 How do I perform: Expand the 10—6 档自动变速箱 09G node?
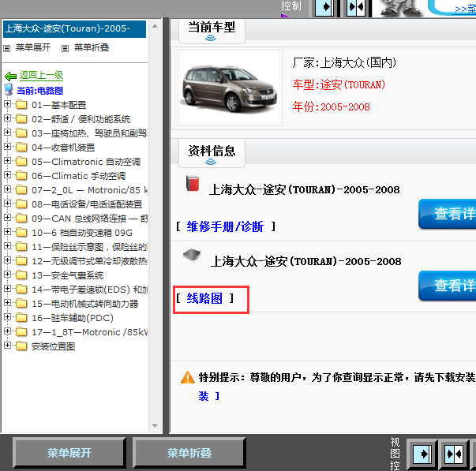(8, 232)
